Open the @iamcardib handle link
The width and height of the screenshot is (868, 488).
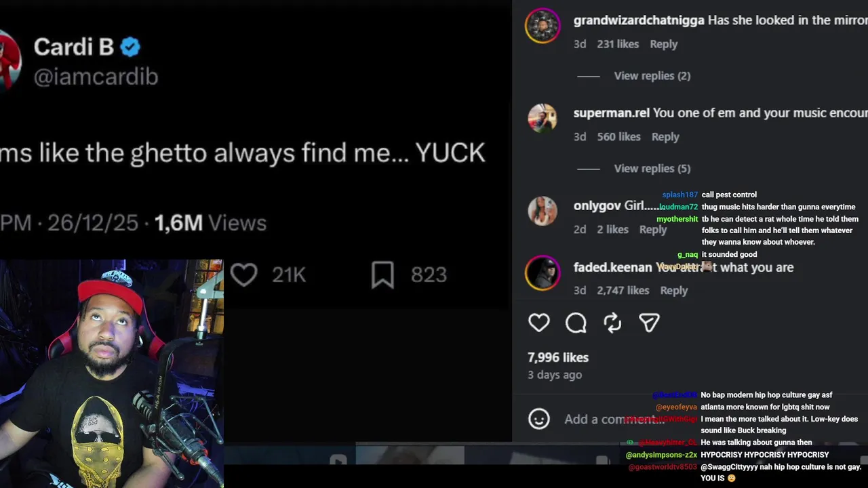(x=96, y=77)
